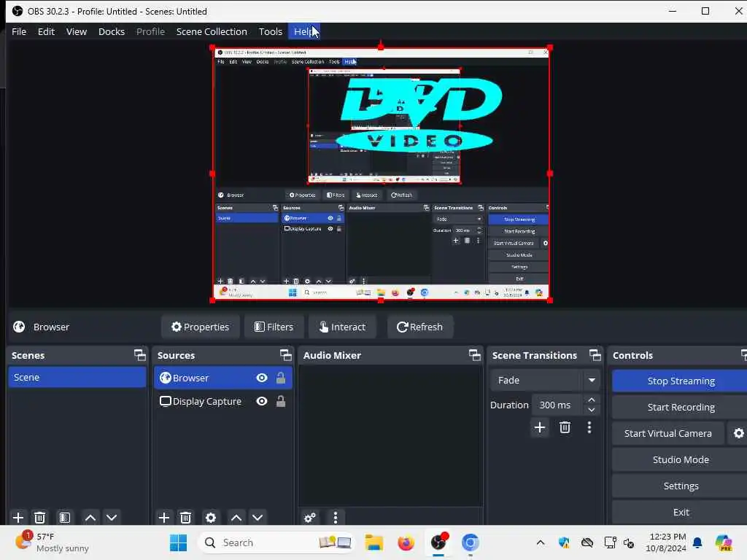Undock the Scenes panel
The image size is (747, 560).
click(139, 355)
